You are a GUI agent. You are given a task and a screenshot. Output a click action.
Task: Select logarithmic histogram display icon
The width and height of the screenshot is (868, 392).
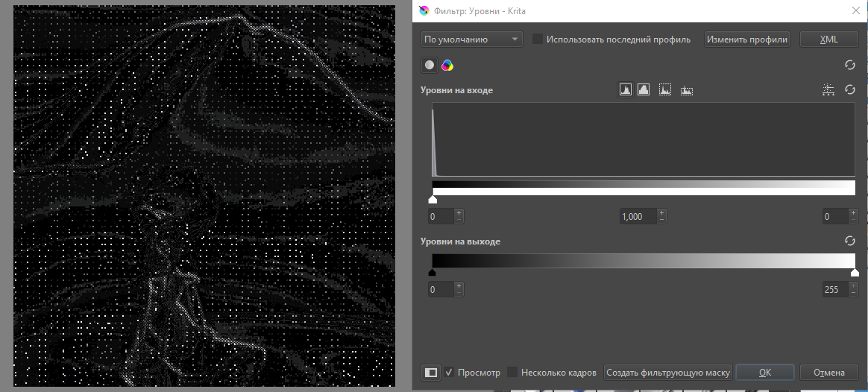click(644, 89)
